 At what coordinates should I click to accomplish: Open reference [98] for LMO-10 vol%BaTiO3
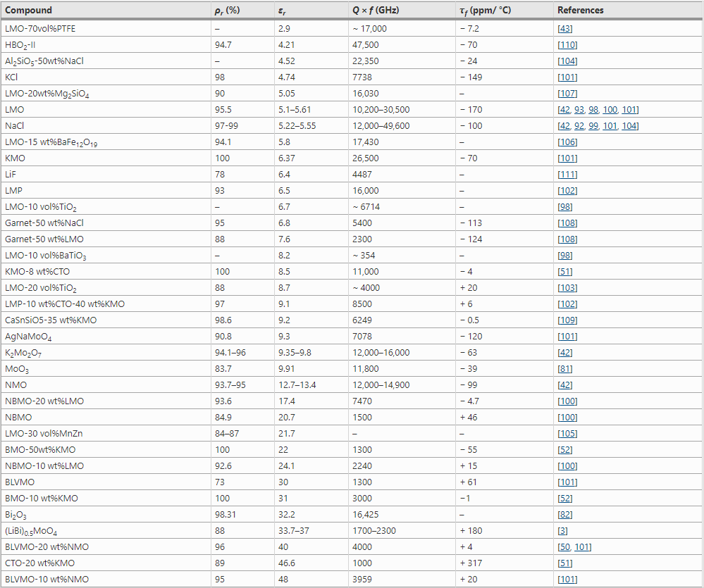pos(564,255)
